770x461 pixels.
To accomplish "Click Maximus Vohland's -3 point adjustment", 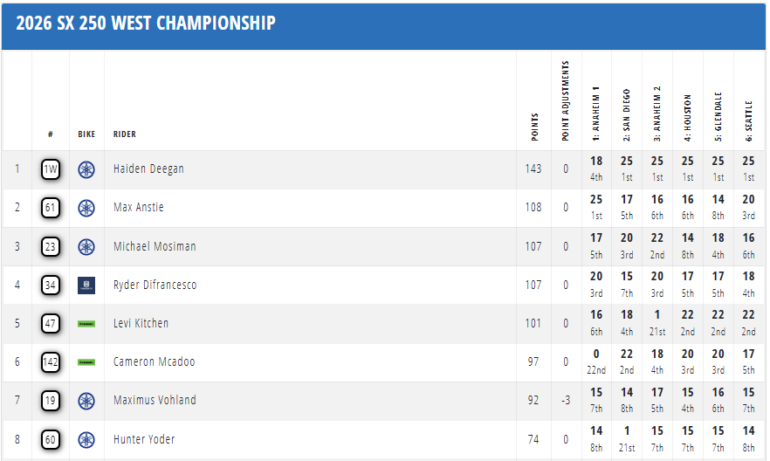I will point(565,401).
